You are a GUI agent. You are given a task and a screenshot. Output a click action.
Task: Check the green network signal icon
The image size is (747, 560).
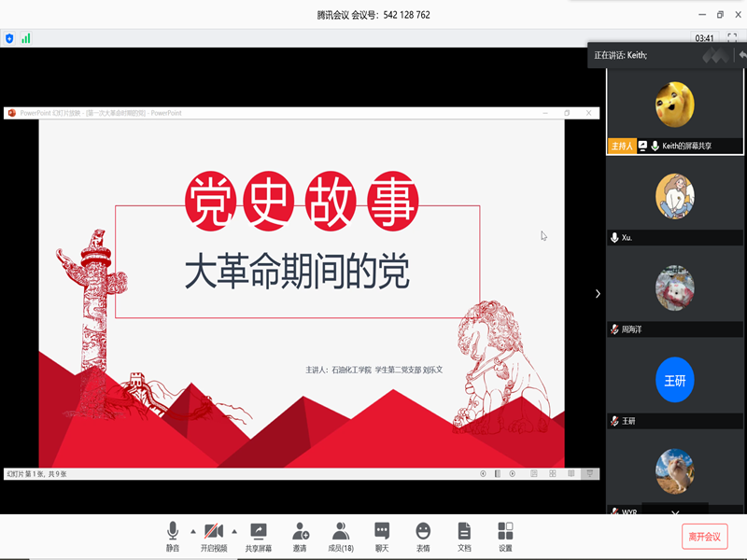pyautogui.click(x=26, y=38)
